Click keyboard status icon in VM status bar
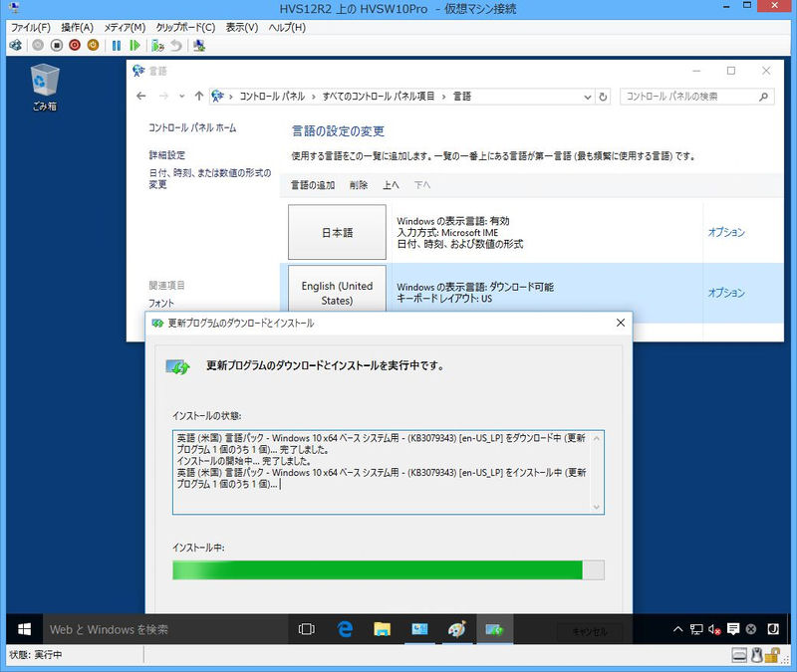The image size is (797, 672). (x=739, y=655)
